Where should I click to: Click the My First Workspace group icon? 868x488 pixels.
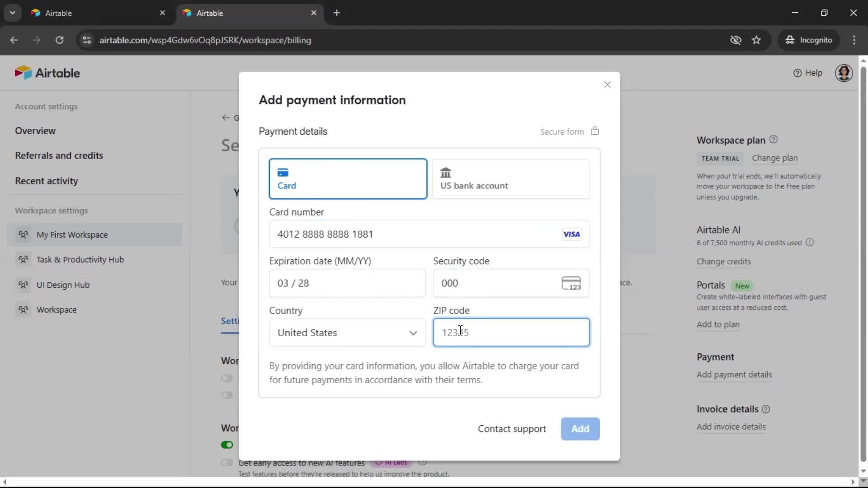(x=23, y=235)
